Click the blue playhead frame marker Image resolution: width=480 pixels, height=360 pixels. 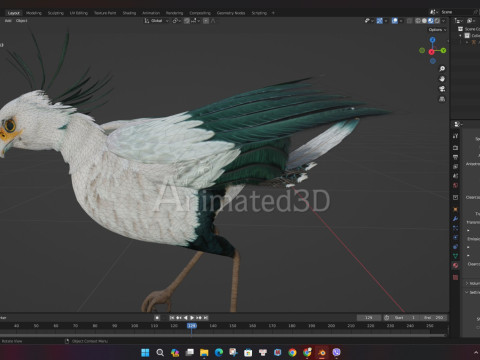tap(192, 326)
